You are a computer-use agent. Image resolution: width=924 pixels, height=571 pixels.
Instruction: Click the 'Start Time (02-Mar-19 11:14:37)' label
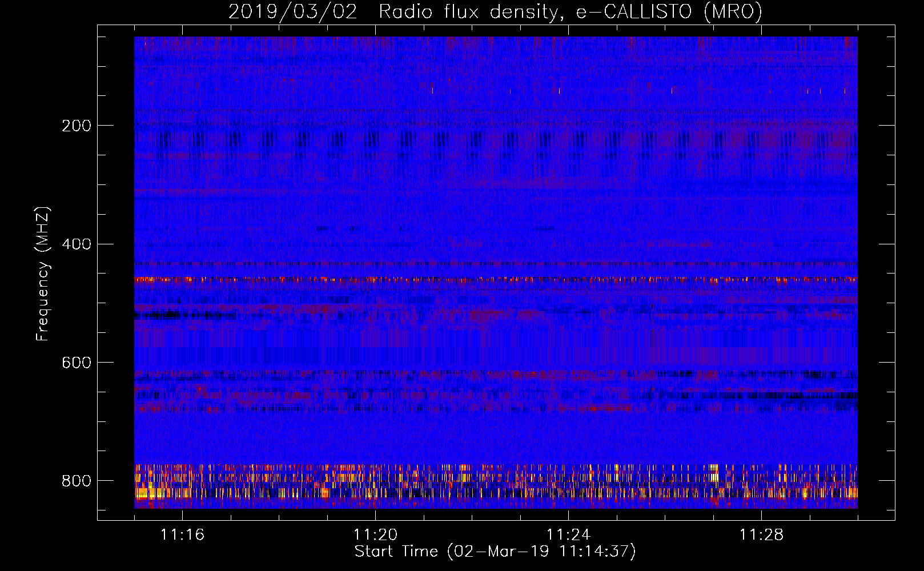[495, 552]
